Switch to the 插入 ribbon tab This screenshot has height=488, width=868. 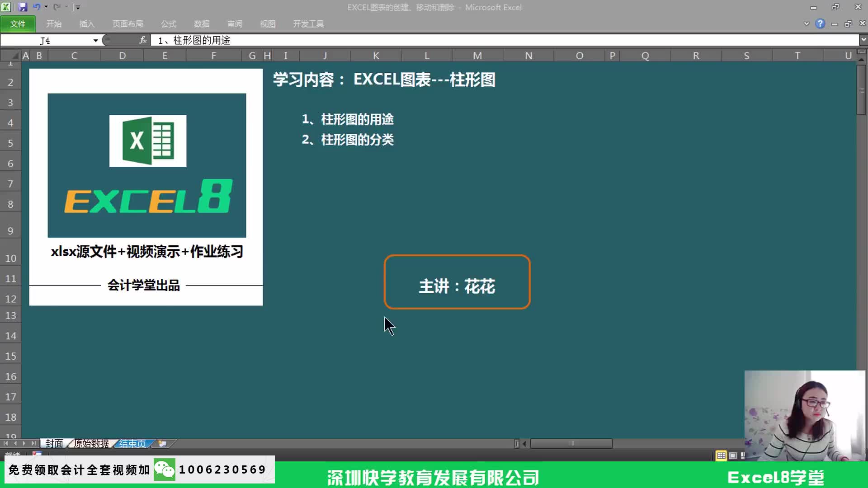tap(86, 23)
